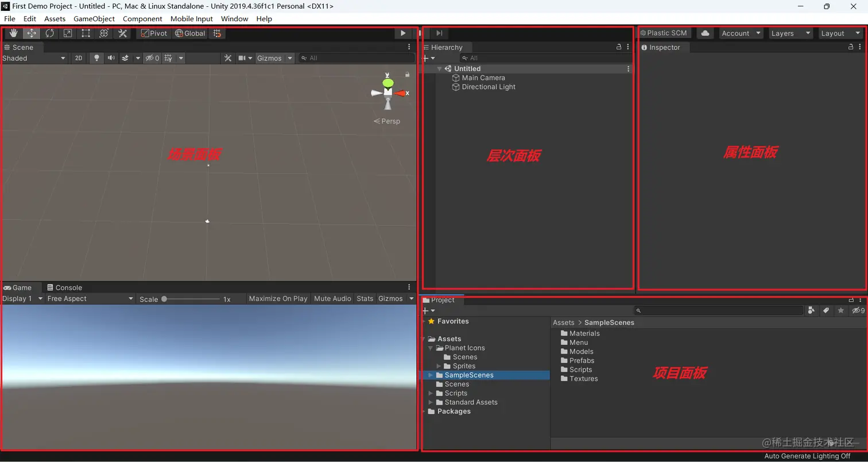The height and width of the screenshot is (462, 868).
Task: Click the Stats button
Action: point(365,299)
